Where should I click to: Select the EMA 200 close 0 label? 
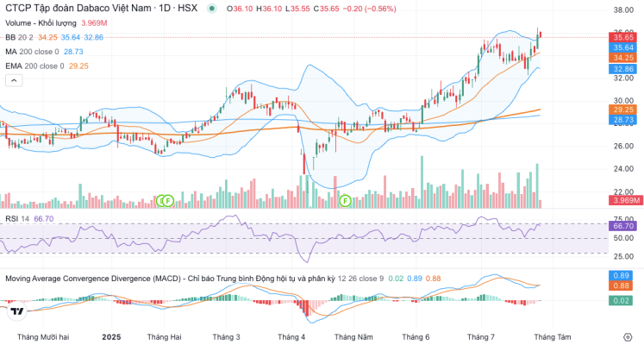(x=34, y=66)
